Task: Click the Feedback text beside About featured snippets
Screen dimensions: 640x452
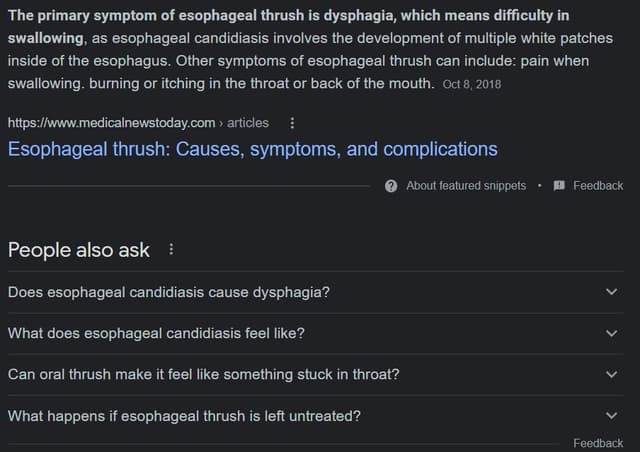Action: (598, 185)
